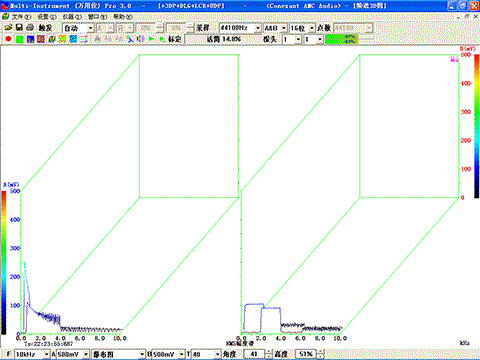The image size is (480, 360).
Task: Click the 触发 trigger label button
Action: tap(45, 28)
